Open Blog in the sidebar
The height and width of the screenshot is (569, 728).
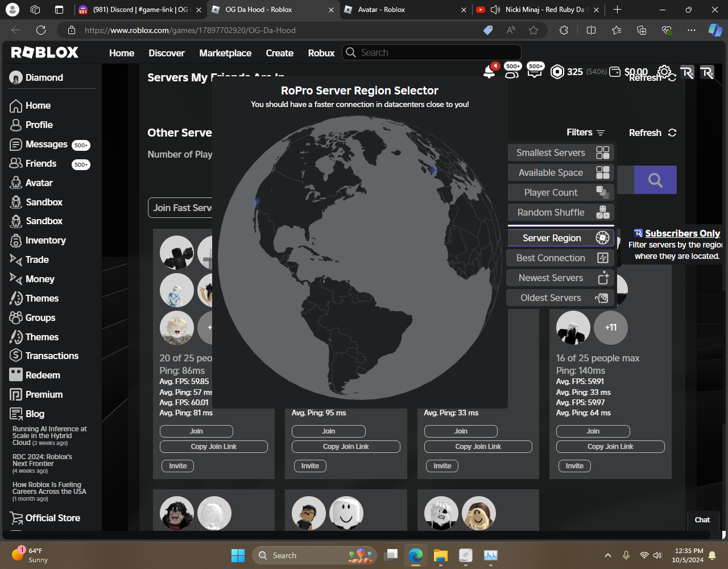point(27,414)
